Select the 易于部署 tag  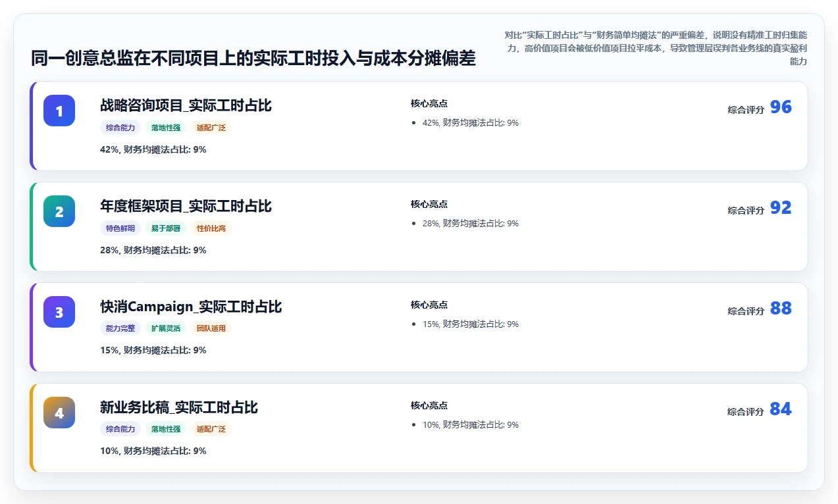coord(166,228)
